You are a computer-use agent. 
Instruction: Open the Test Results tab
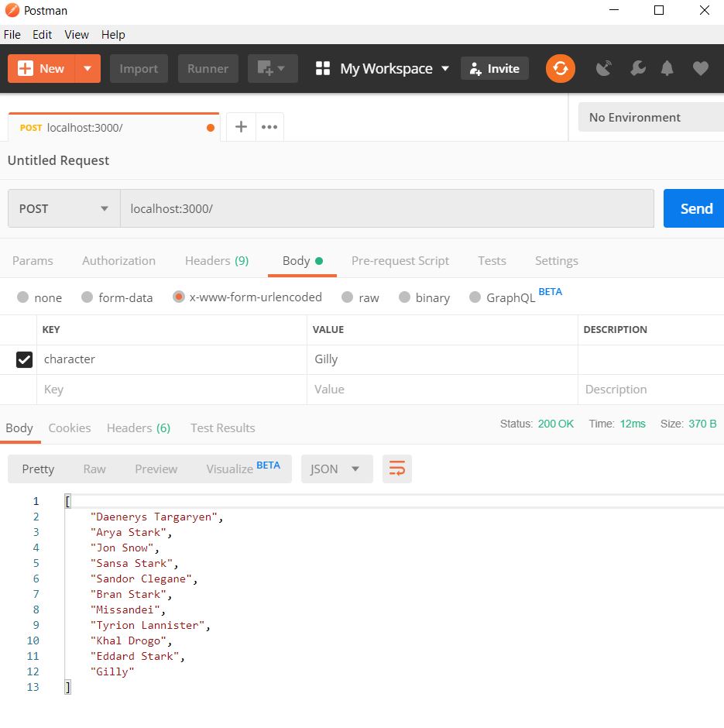(223, 428)
